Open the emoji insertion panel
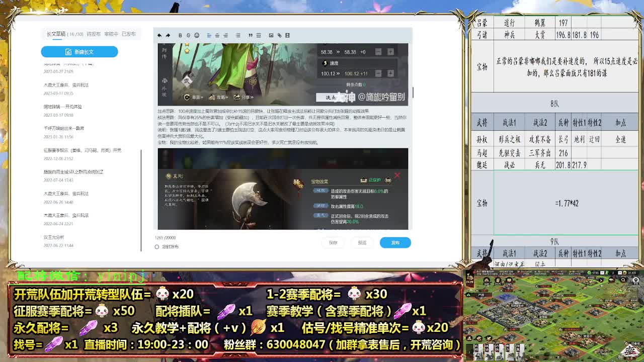The image size is (644, 362). coord(197,35)
